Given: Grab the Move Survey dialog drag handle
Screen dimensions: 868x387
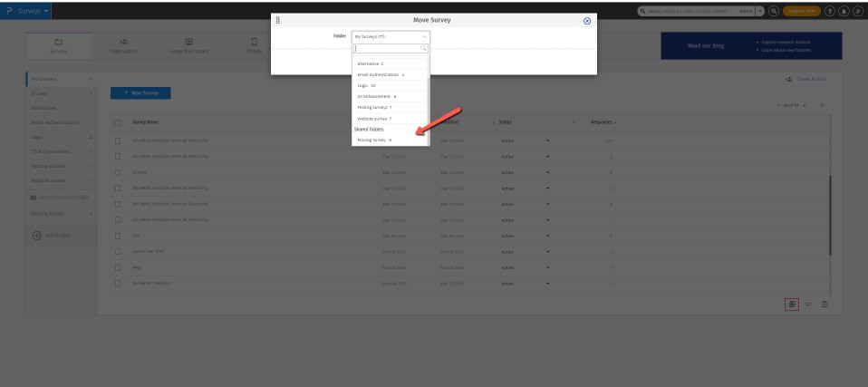Looking at the screenshot, I should [x=278, y=21].
